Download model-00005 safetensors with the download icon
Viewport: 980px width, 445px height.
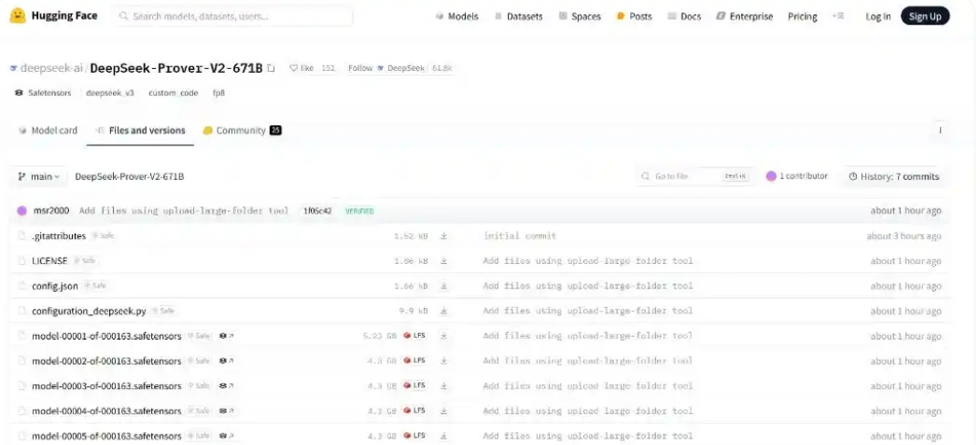click(x=443, y=436)
